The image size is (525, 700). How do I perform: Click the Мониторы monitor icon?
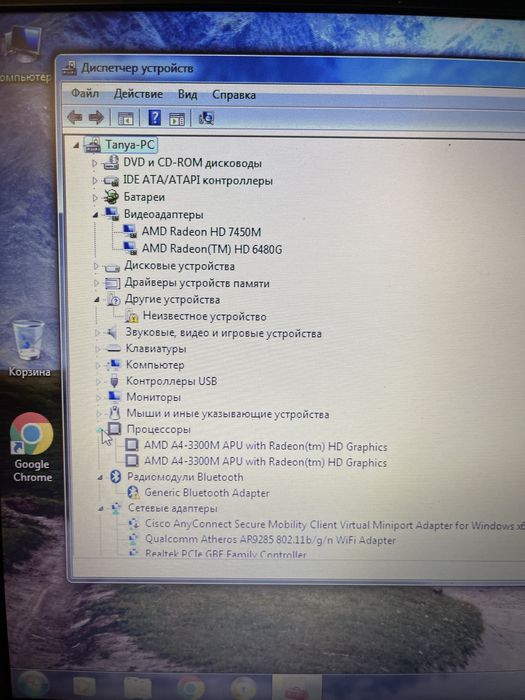(x=114, y=397)
